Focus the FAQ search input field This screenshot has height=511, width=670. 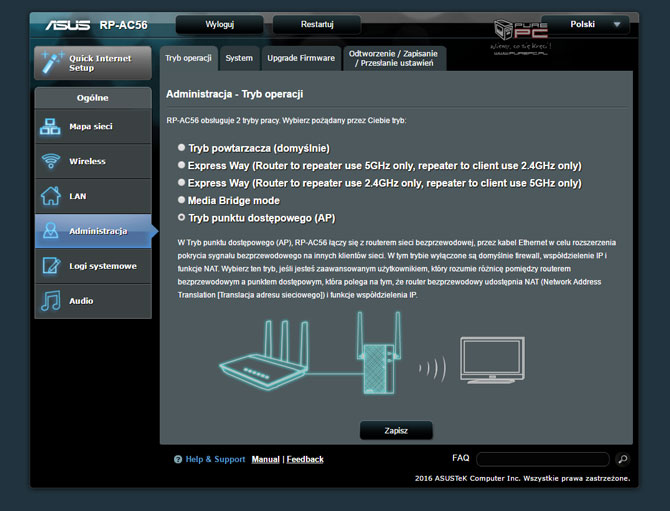(543, 459)
